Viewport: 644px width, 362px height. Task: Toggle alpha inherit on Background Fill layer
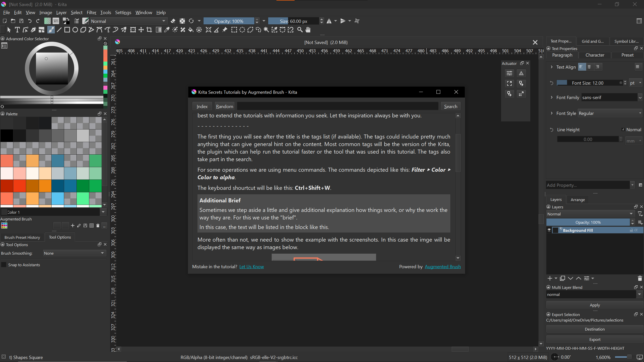[x=636, y=230]
